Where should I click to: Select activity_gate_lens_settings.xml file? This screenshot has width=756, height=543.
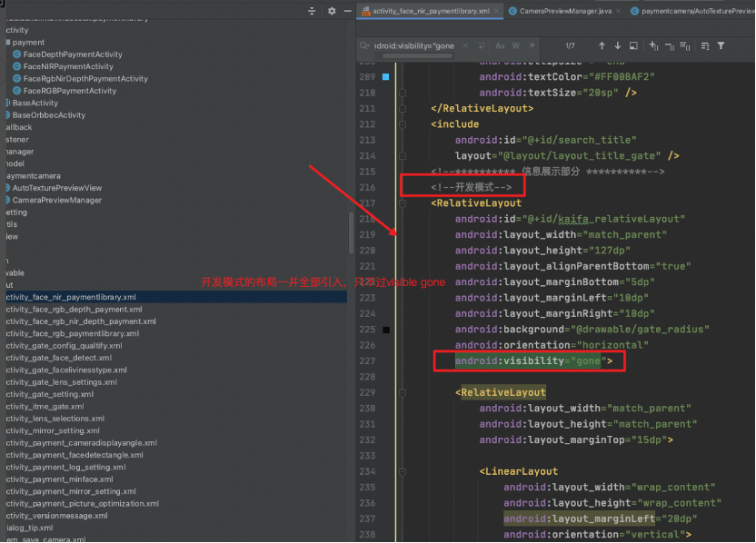pos(61,382)
